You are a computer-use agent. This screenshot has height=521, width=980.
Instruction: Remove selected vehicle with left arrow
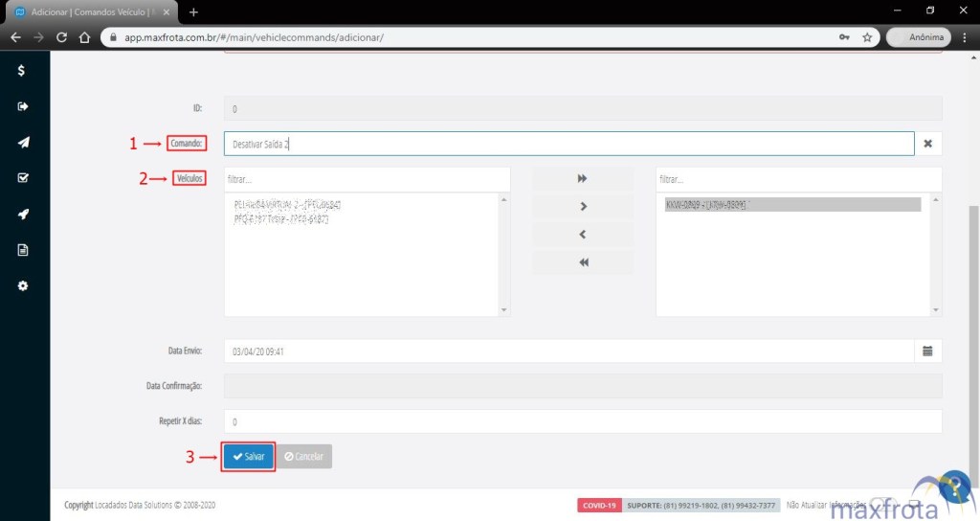point(583,235)
